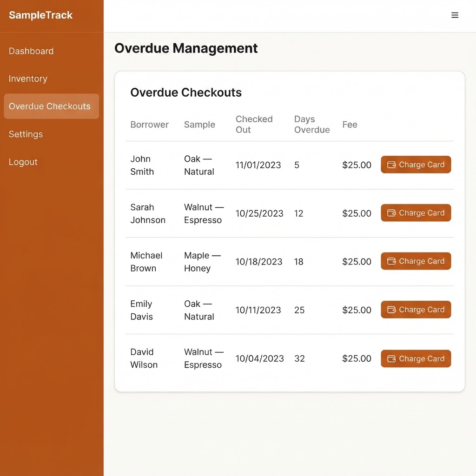Screen dimensions: 476x476
Task: Click the Sample column header
Action: (x=199, y=125)
